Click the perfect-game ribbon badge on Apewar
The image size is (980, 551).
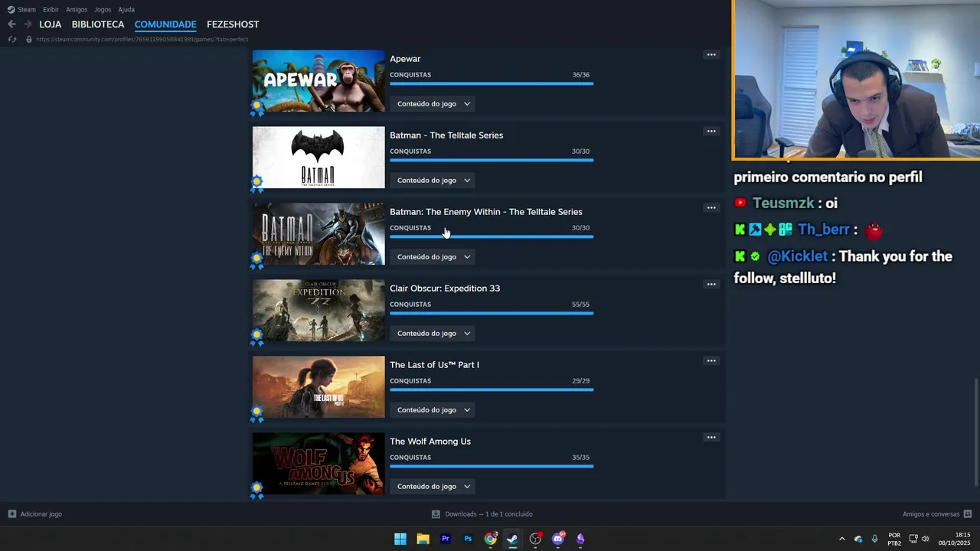(257, 108)
